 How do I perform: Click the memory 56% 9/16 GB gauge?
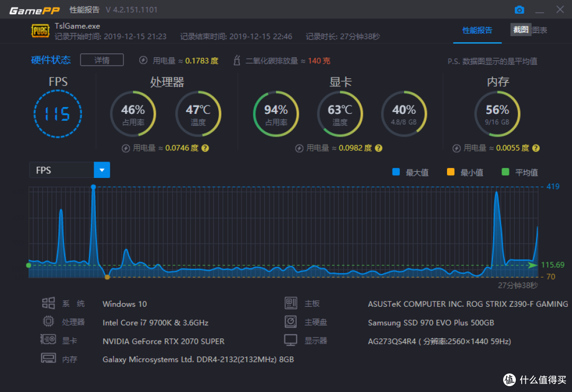click(x=497, y=114)
